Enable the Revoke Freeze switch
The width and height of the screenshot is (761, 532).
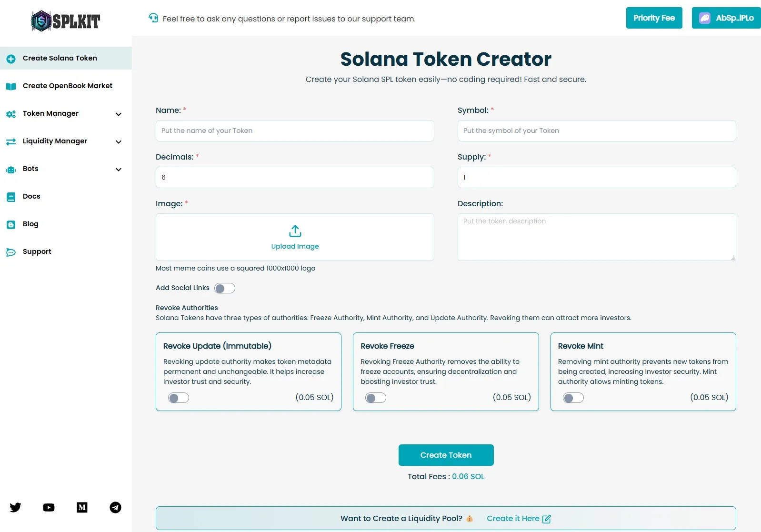click(376, 398)
